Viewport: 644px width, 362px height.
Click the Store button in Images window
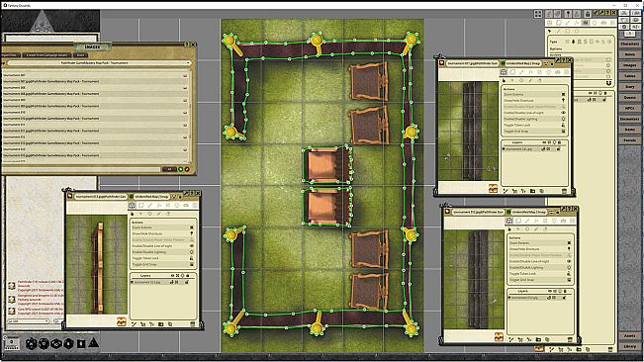80,55
